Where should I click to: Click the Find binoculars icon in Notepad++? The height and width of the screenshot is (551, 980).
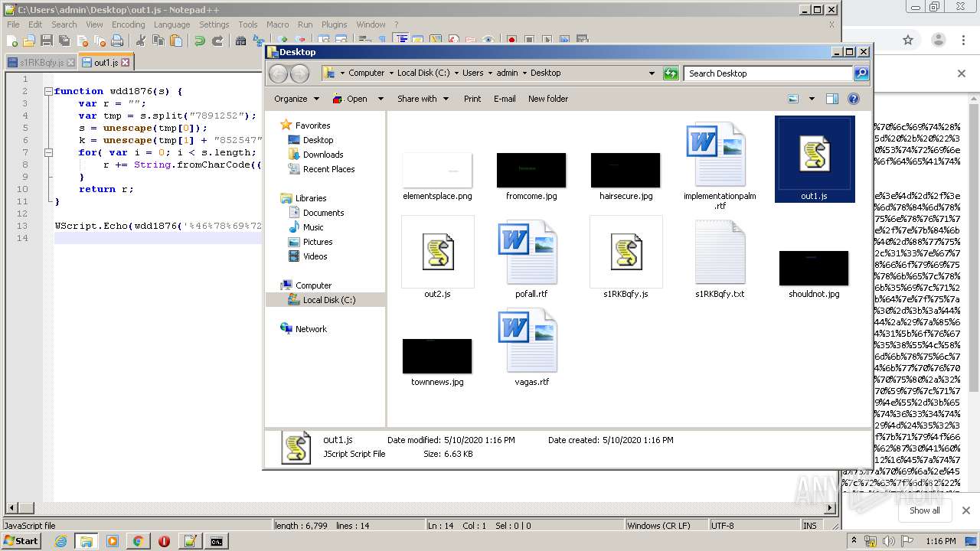241,41
